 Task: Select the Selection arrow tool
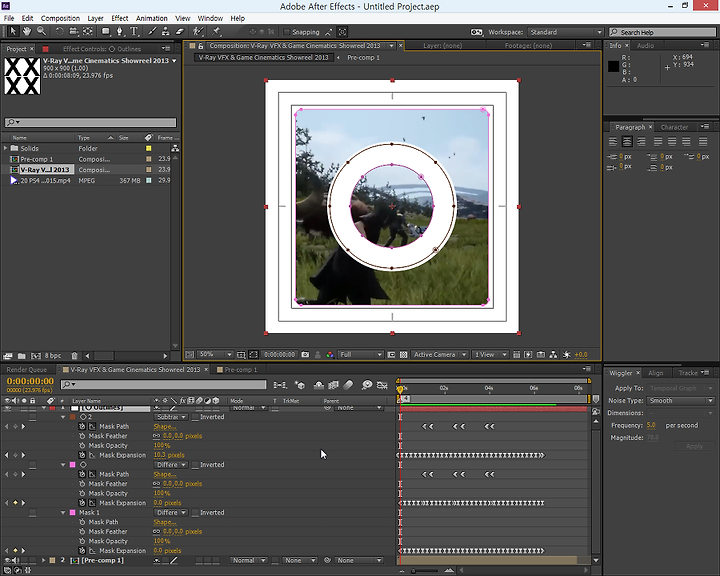click(13, 31)
